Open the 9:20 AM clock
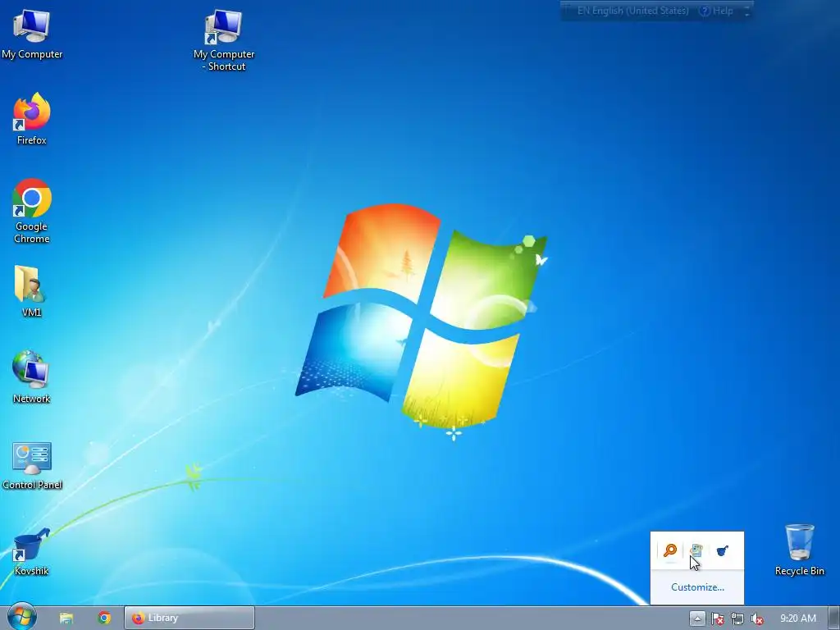840x630 pixels. tap(798, 619)
